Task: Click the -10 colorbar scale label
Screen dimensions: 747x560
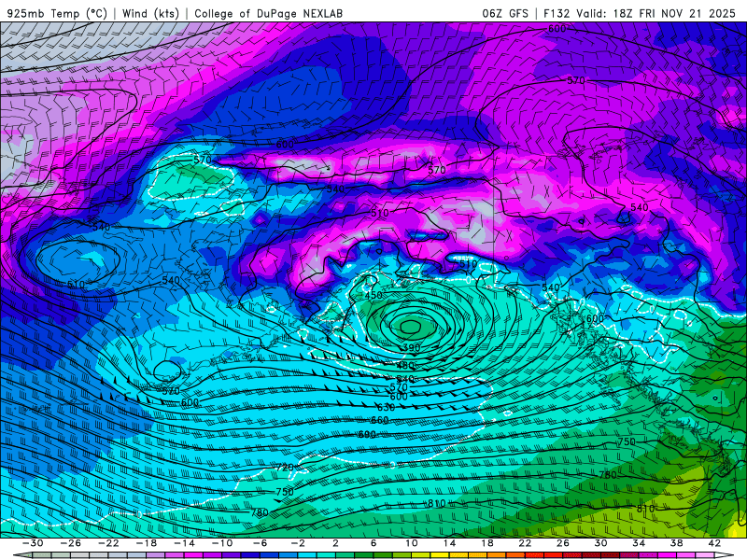Action: tap(222, 543)
